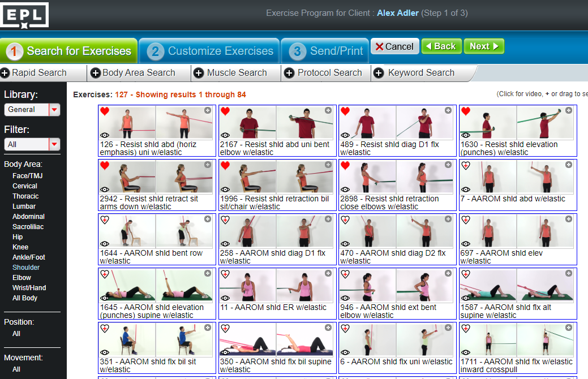588x379 pixels.
Task: Add exercise 1645 with the plus icon
Action: pos(208,273)
